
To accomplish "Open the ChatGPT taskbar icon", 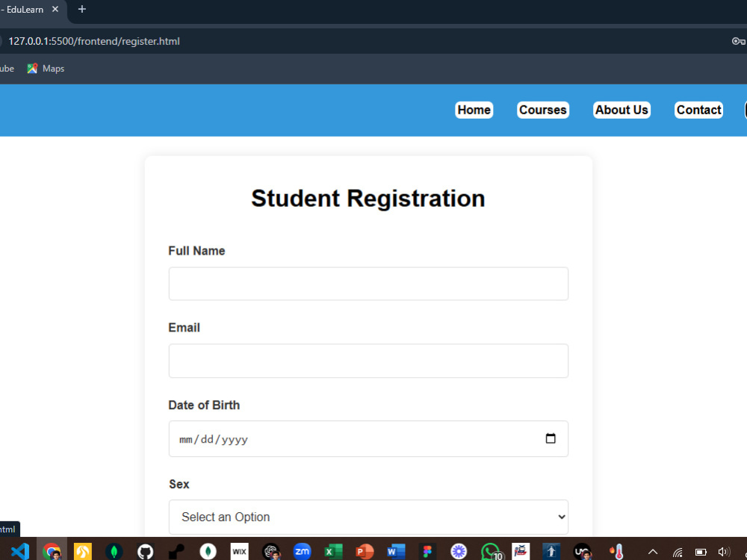I will tap(271, 552).
